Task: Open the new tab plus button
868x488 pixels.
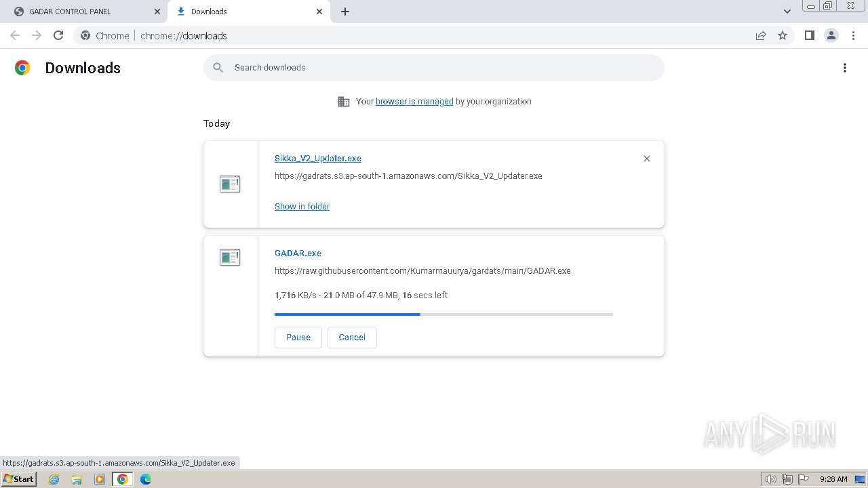Action: (x=344, y=12)
